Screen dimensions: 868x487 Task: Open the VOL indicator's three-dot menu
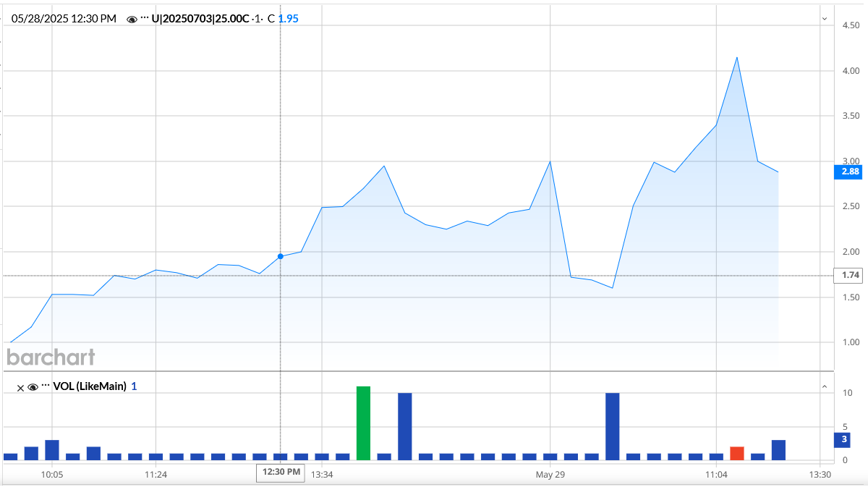pyautogui.click(x=46, y=387)
